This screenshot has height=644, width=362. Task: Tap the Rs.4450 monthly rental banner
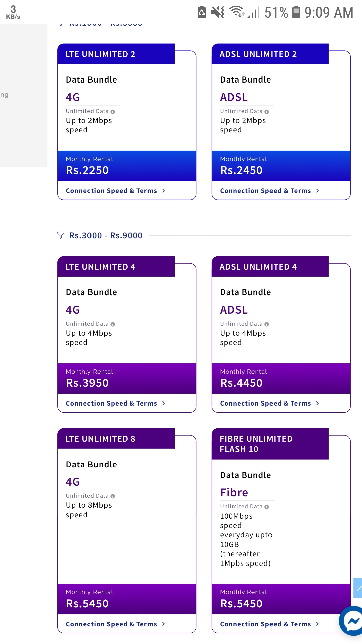[x=281, y=378]
